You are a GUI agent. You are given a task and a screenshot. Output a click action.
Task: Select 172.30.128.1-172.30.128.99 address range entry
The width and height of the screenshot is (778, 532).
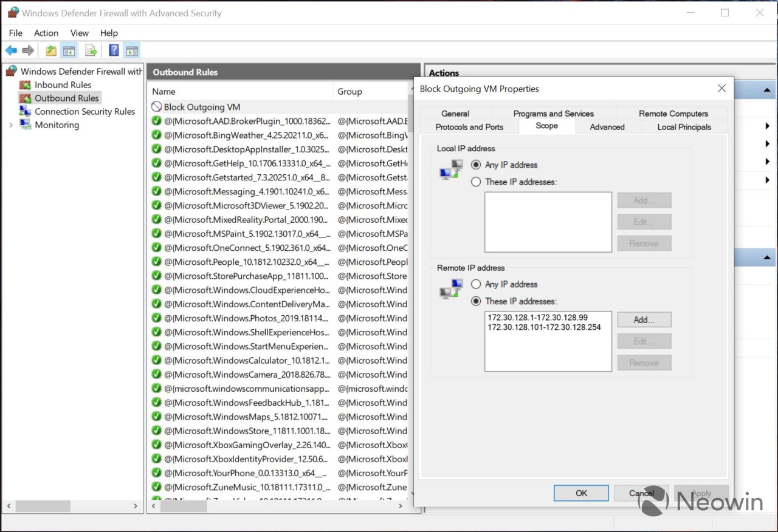click(x=537, y=318)
